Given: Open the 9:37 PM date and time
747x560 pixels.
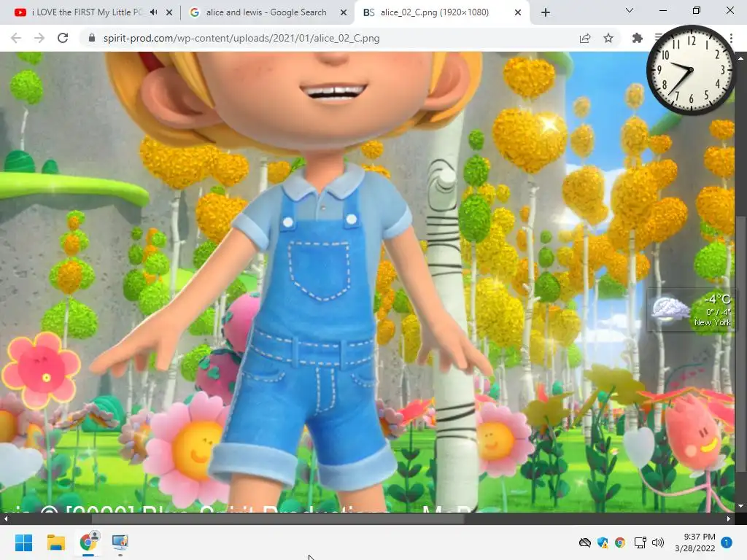Looking at the screenshot, I should [695, 542].
